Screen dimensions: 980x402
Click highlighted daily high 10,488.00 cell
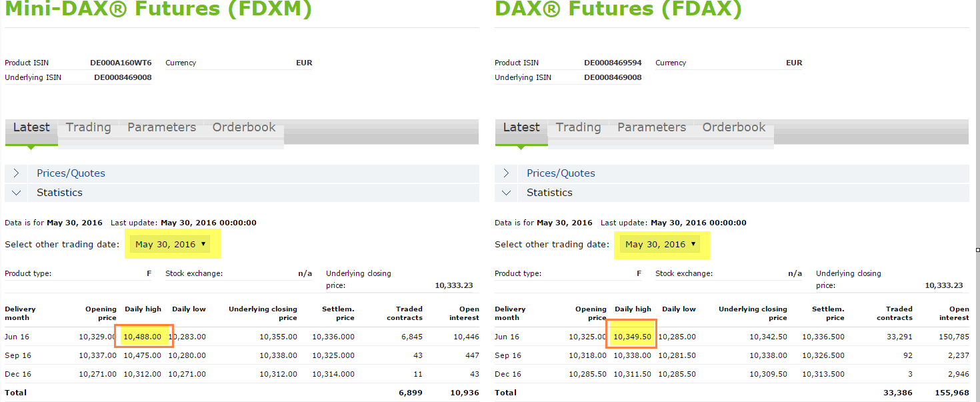click(x=143, y=337)
